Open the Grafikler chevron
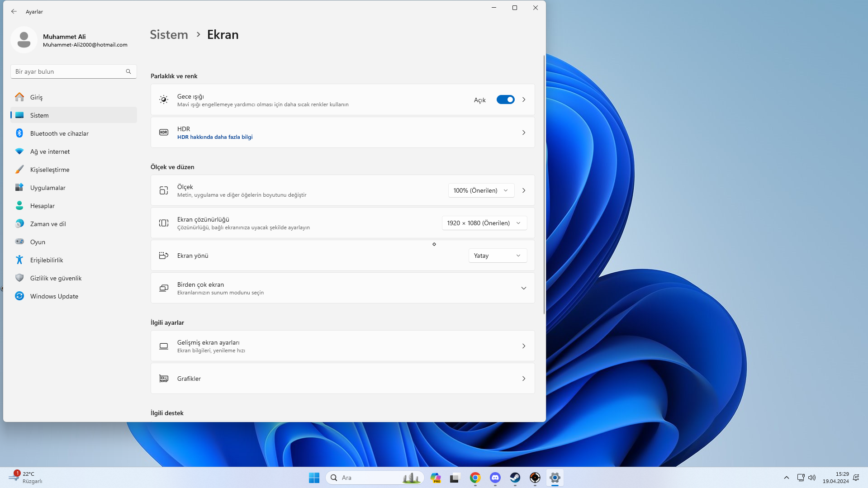 (x=523, y=379)
